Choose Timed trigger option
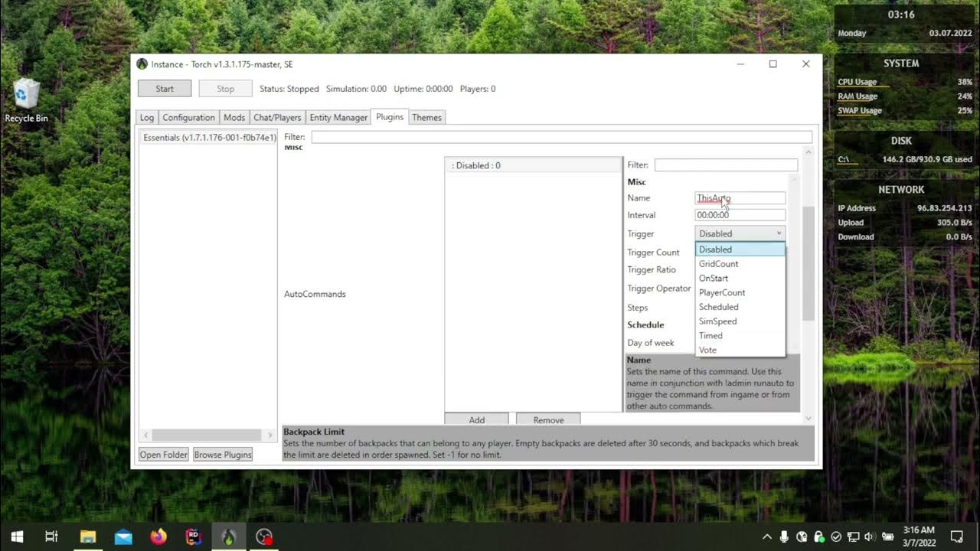This screenshot has height=551, width=980. 740,336
